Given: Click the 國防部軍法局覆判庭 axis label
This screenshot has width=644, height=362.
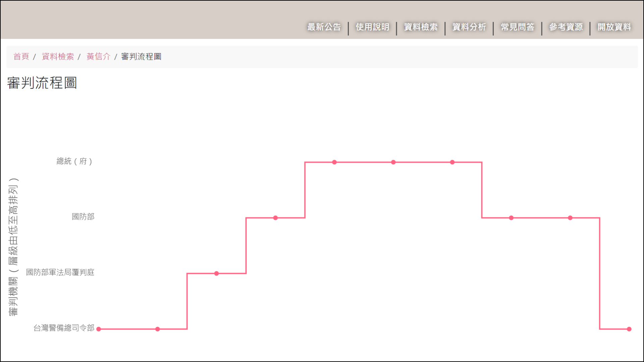Looking at the screenshot, I should point(60,272).
